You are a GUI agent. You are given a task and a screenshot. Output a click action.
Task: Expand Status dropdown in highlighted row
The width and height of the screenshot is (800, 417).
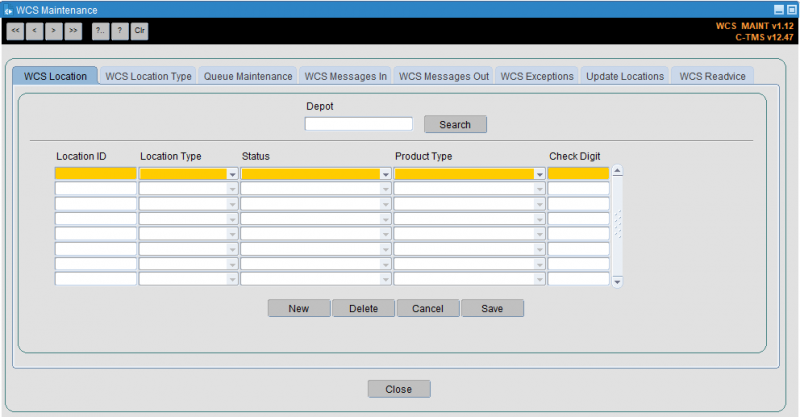pos(385,174)
